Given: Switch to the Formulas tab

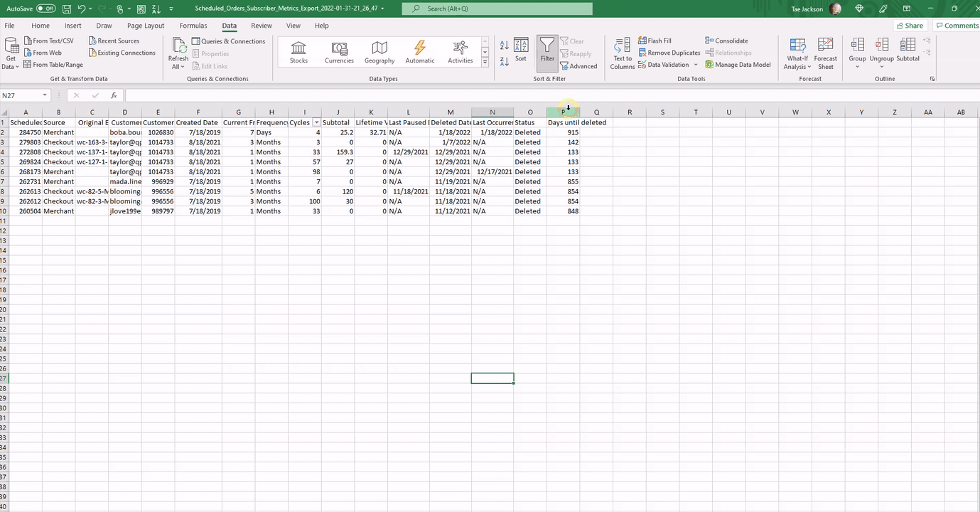Looking at the screenshot, I should (x=193, y=26).
